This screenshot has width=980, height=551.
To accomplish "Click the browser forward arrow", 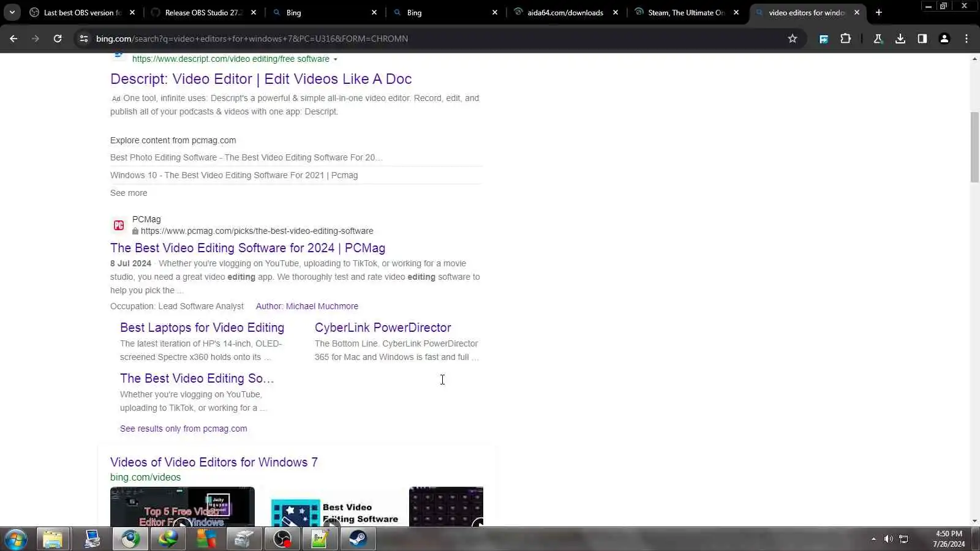I will [x=36, y=39].
